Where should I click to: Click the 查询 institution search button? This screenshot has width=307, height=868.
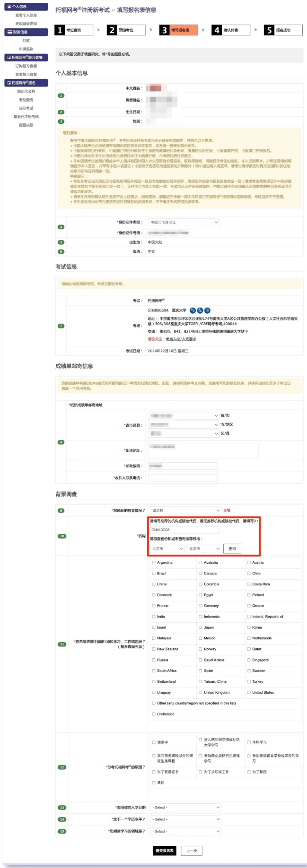coord(232,549)
